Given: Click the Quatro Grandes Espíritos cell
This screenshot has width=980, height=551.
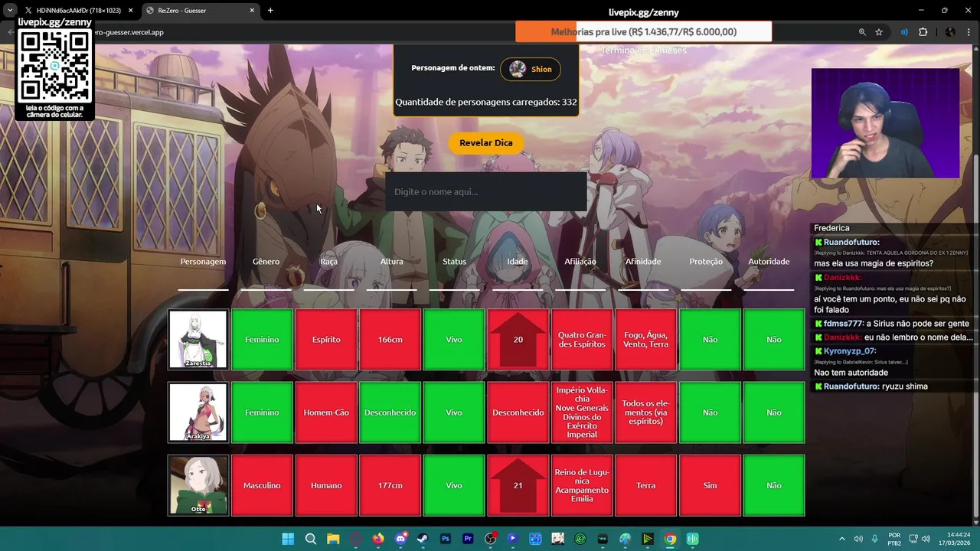Looking at the screenshot, I should pyautogui.click(x=582, y=339).
